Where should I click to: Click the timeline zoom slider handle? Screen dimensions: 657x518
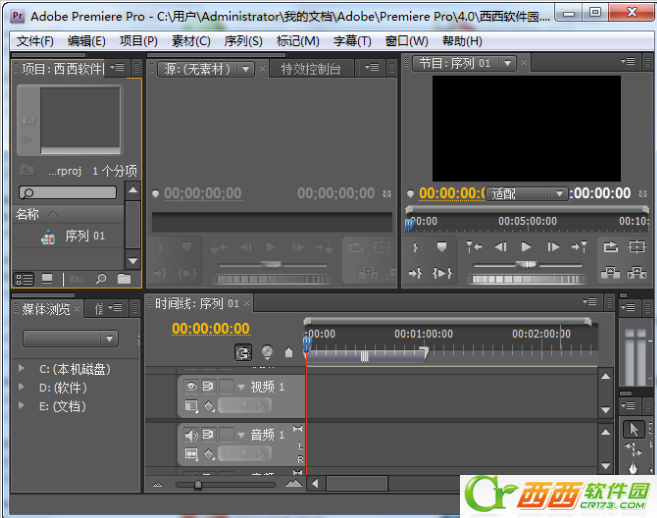(198, 485)
